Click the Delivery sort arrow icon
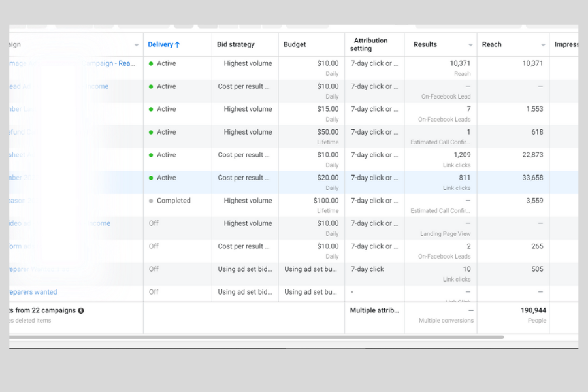 (177, 45)
